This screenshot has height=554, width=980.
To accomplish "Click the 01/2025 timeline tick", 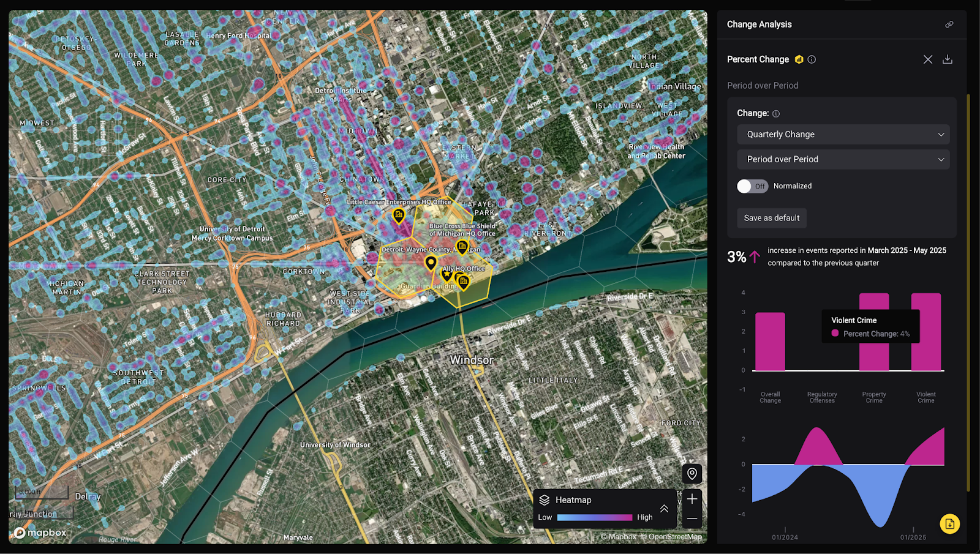I will pyautogui.click(x=913, y=537).
